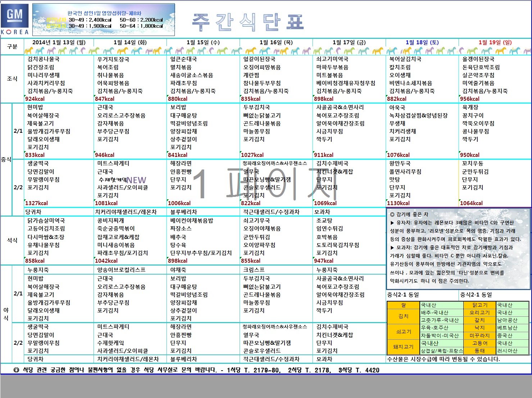Click the 조식 row label

[x=12, y=78]
